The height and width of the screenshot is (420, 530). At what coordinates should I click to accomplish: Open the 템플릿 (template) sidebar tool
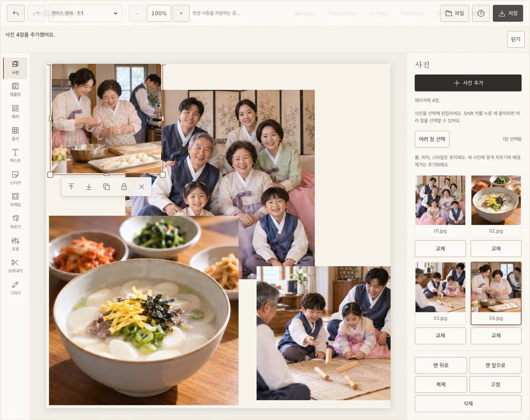tap(15, 90)
